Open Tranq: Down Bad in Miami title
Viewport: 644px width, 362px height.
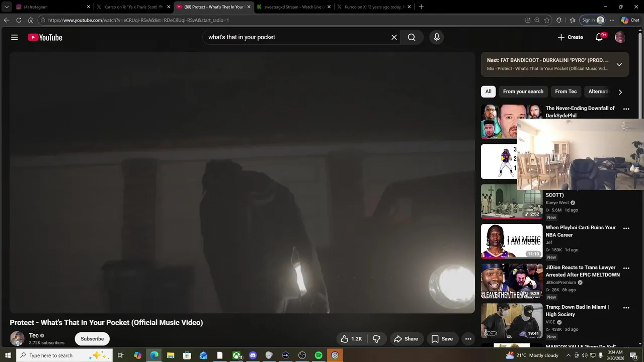[x=577, y=311]
